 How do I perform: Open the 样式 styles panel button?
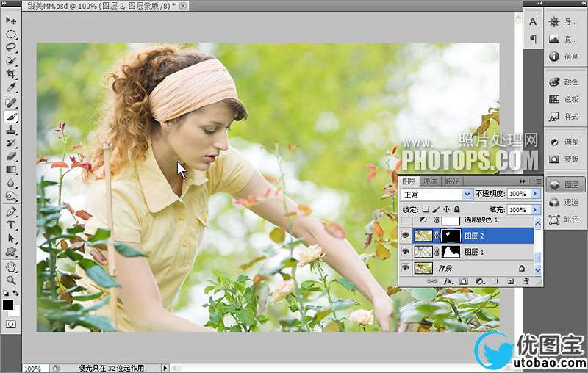pyautogui.click(x=563, y=117)
